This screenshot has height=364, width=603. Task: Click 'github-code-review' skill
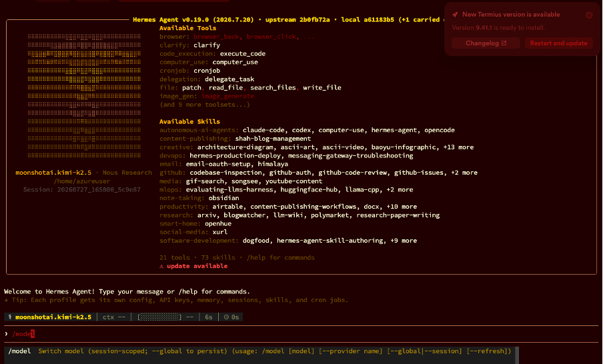352,173
